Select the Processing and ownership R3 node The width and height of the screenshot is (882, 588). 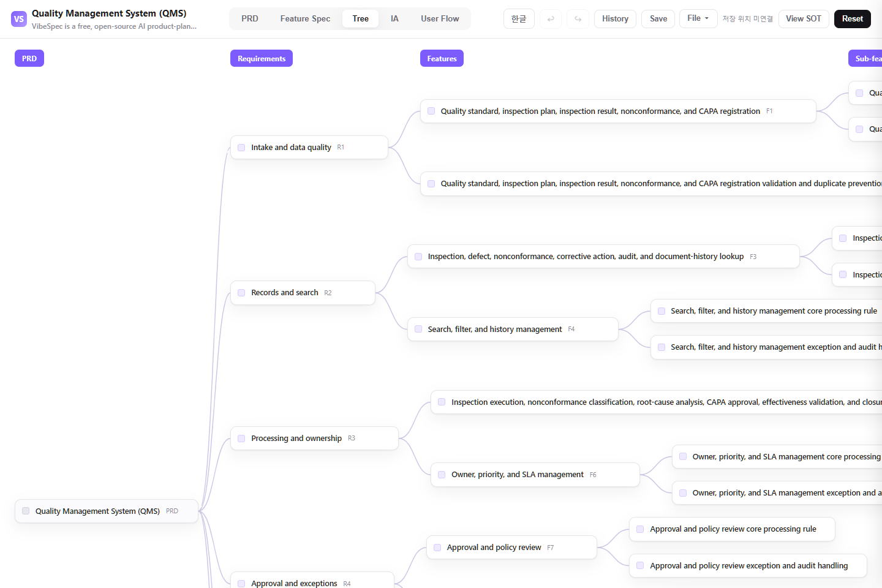(314, 438)
